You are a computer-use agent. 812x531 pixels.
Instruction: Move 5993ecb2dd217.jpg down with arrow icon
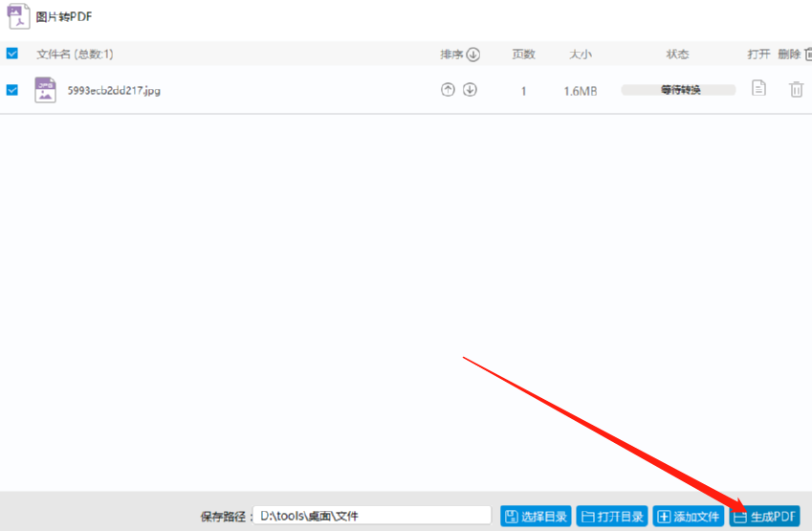coord(470,90)
